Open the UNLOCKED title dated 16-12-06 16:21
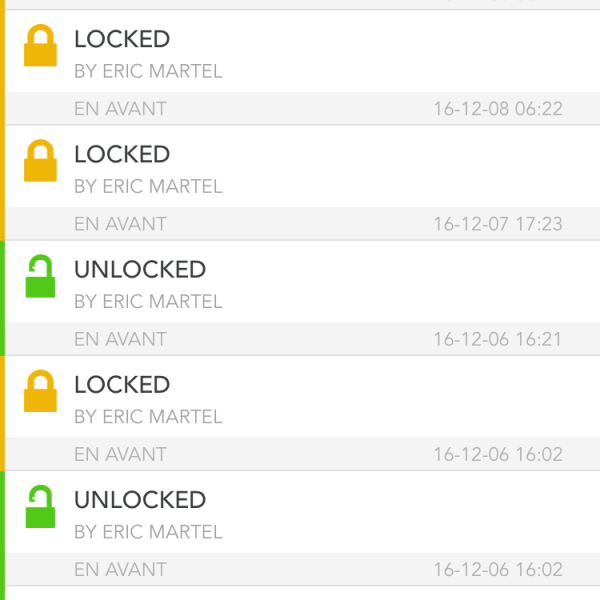The image size is (600, 600). [x=140, y=270]
